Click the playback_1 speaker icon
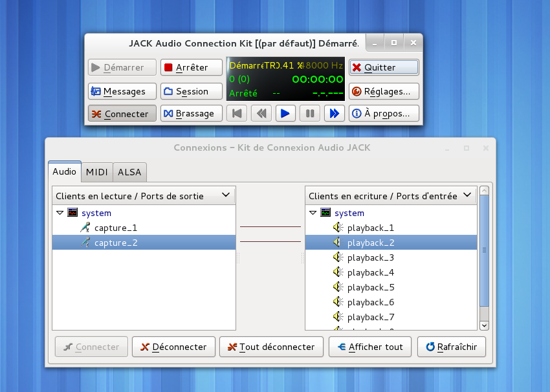550x392 pixels. 338,228
